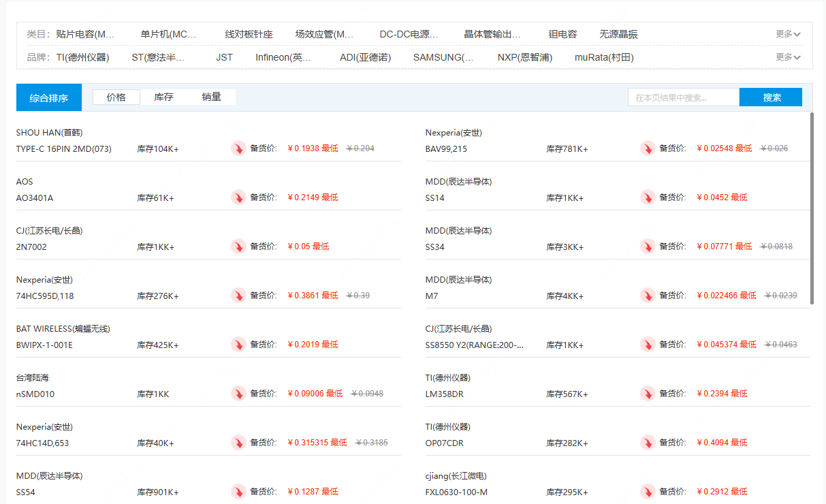Open product 74HC595D,118 link
The width and height of the screenshot is (826, 504).
click(45, 296)
